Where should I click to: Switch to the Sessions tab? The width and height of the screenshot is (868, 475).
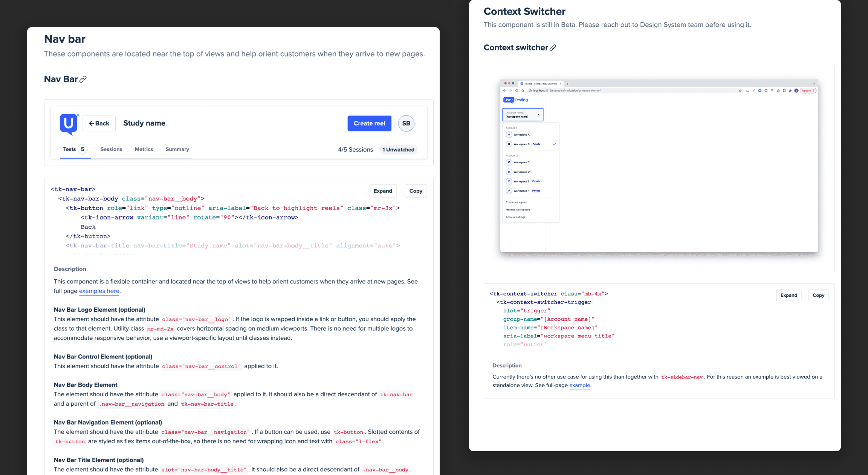(111, 149)
